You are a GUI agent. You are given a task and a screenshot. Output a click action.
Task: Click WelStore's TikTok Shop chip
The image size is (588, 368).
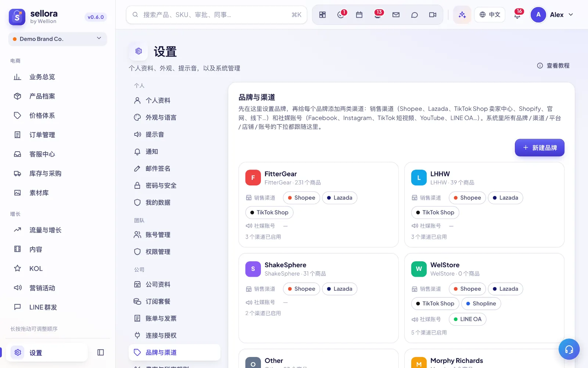tap(435, 304)
